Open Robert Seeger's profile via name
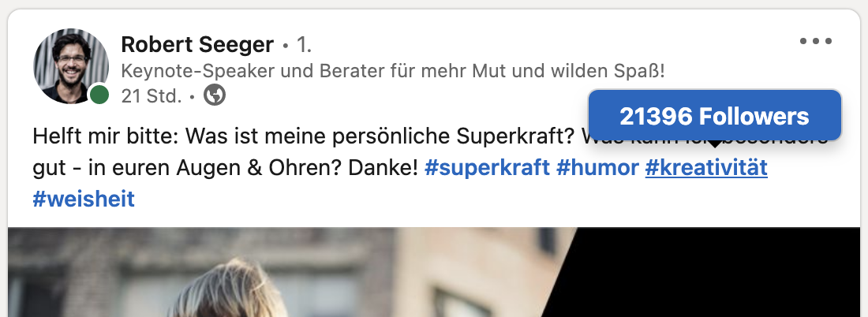The width and height of the screenshot is (868, 317). coord(197,44)
